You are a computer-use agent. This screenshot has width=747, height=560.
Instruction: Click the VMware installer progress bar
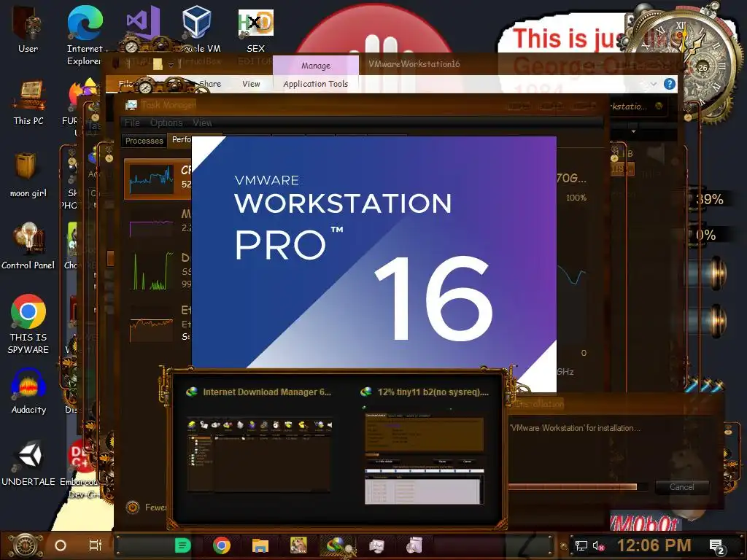[x=578, y=486]
